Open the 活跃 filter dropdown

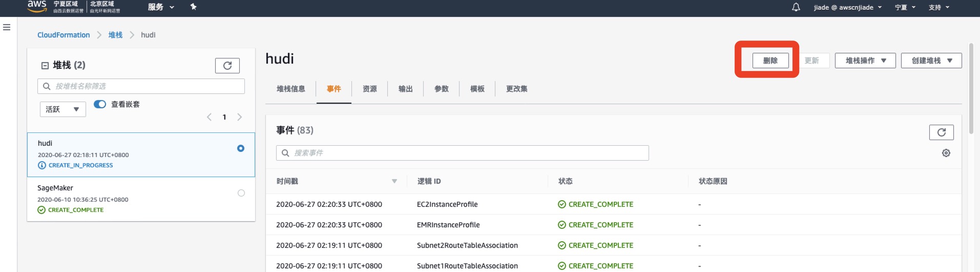(62, 109)
